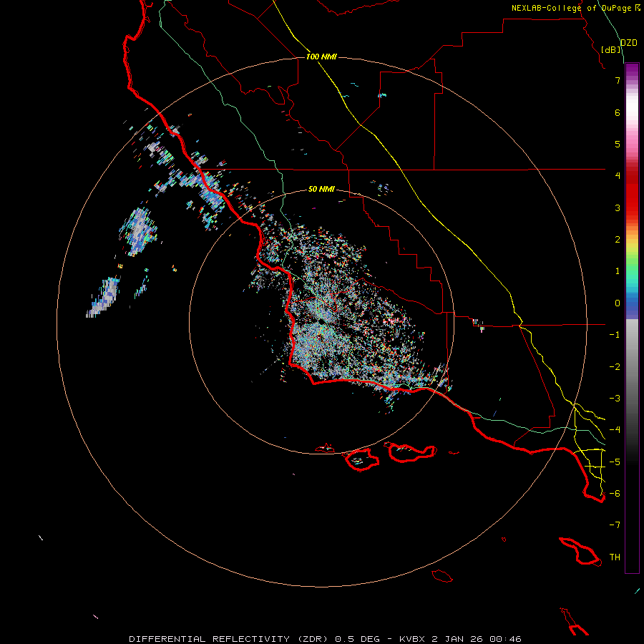This screenshot has height=644, width=644.
Task: Click the DZD product label
Action: (x=629, y=43)
